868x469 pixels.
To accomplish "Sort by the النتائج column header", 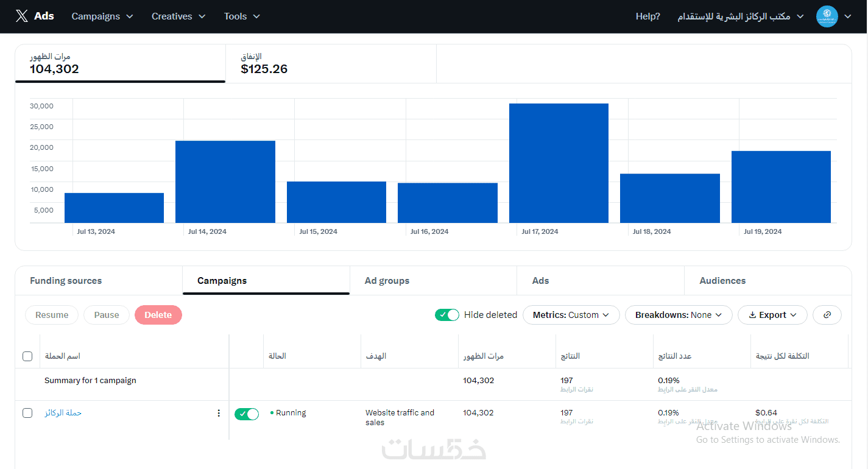I will pyautogui.click(x=570, y=356).
